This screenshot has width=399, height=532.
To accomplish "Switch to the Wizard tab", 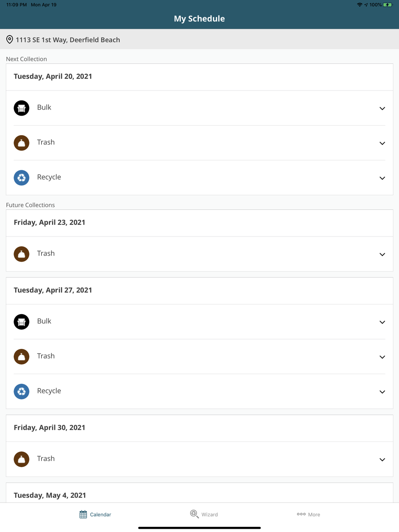I will click(204, 514).
